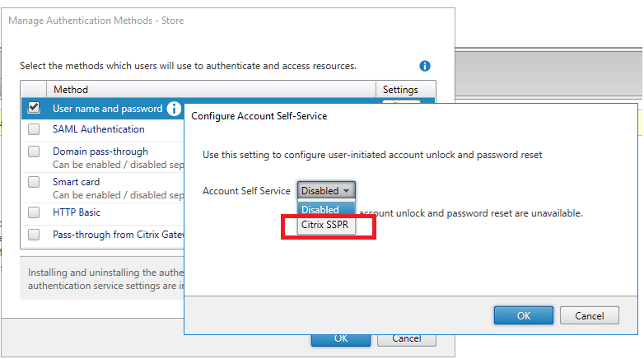Click Cancel in Manage Authentication Methods window
644x359 pixels.
point(407,339)
